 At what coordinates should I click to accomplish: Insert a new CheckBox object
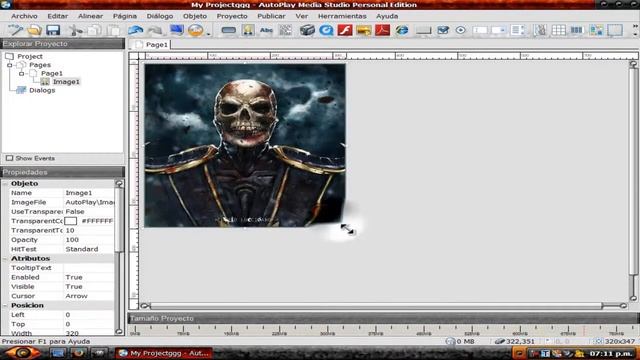443,30
